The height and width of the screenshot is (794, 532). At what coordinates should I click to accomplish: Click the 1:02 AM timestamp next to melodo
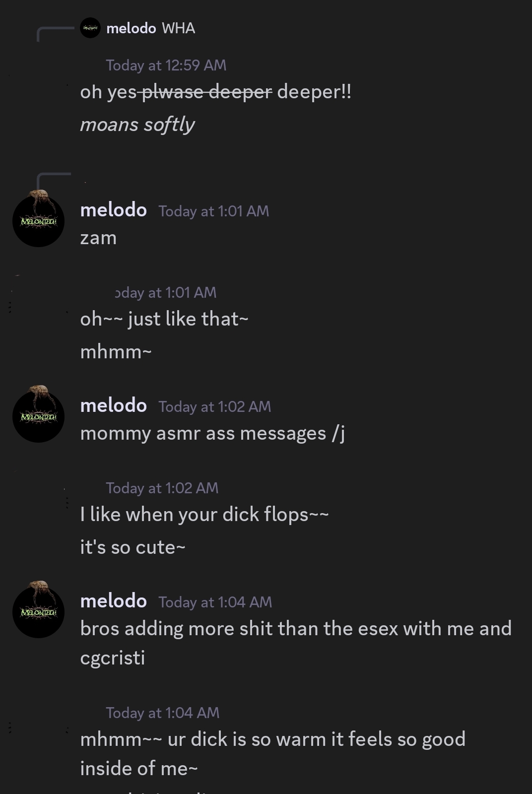tap(214, 407)
